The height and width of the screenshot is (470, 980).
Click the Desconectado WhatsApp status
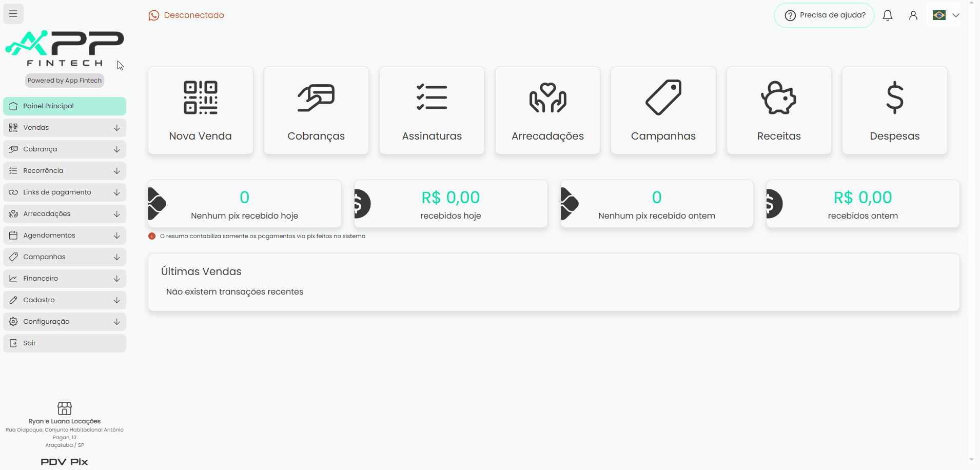pyautogui.click(x=186, y=15)
